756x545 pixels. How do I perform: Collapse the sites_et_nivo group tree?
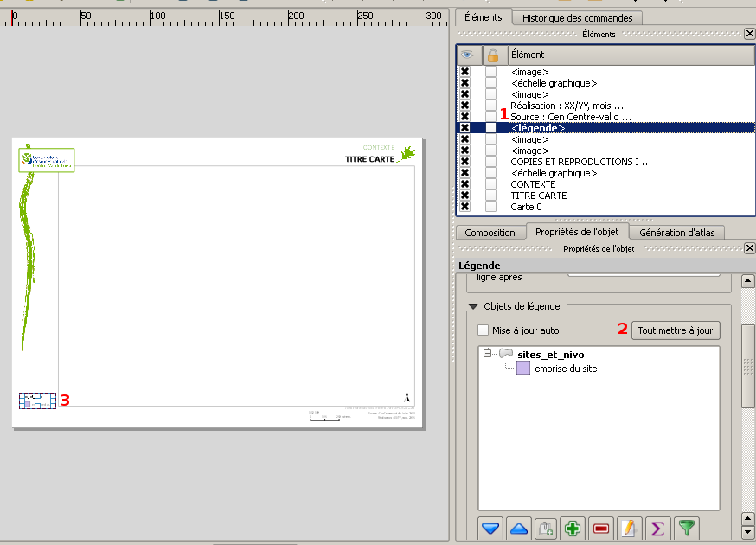click(488, 354)
